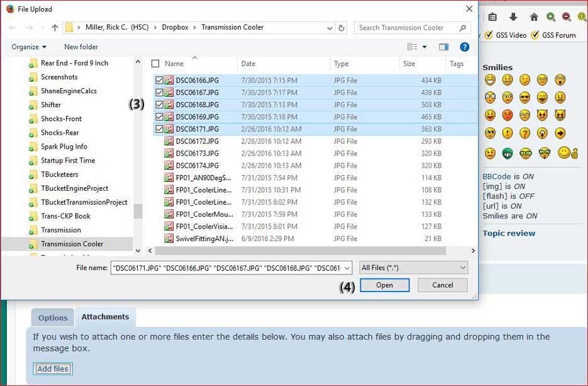The image size is (588, 386).
Task: Insert the red angry-face smiley
Action: (x=507, y=115)
